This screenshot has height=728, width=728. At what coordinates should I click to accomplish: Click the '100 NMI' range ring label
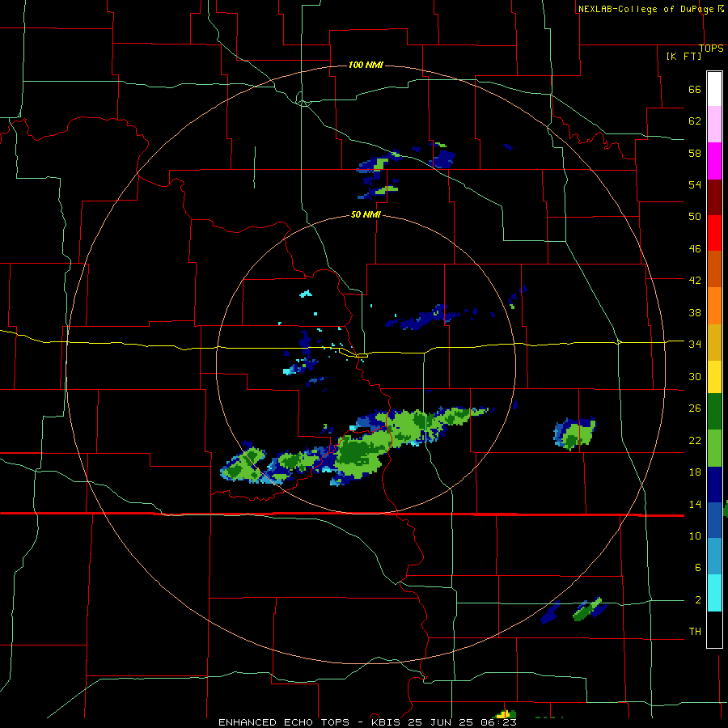tap(366, 65)
